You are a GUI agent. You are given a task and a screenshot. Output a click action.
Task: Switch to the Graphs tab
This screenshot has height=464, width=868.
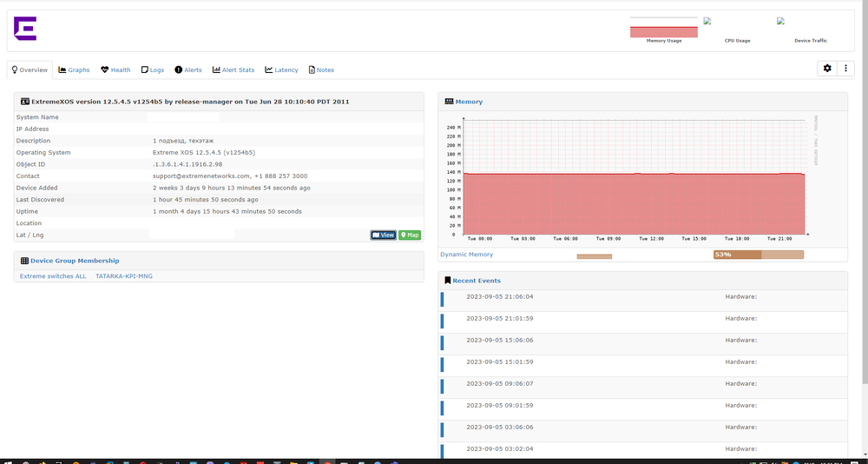click(75, 70)
